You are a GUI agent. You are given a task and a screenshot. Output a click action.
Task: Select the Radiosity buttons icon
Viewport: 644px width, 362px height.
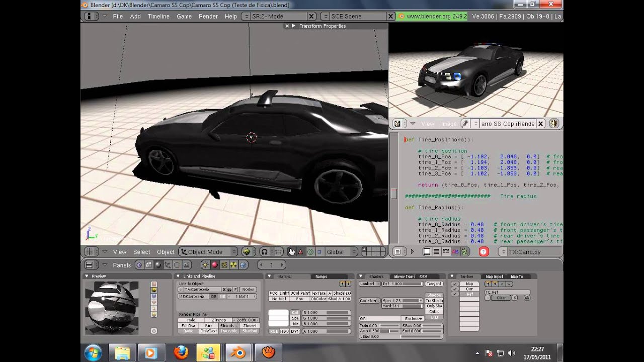(x=234, y=265)
